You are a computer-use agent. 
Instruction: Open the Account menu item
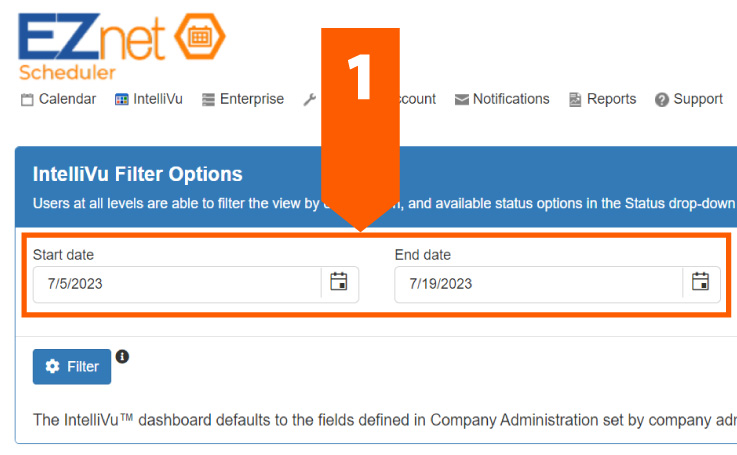pos(416,99)
